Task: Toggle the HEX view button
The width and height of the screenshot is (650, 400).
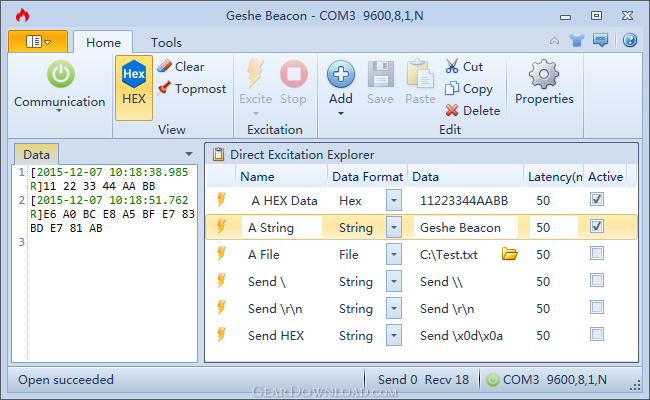Action: click(x=134, y=87)
